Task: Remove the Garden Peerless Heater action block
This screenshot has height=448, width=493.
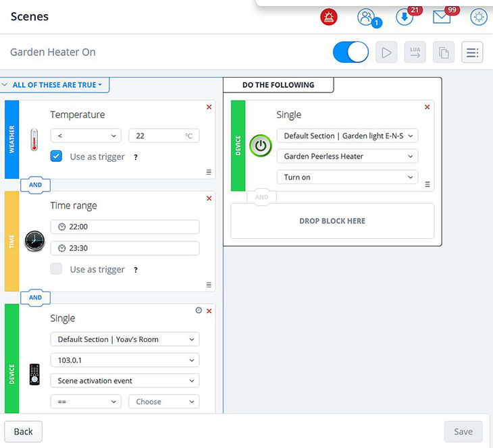Action: (x=427, y=107)
